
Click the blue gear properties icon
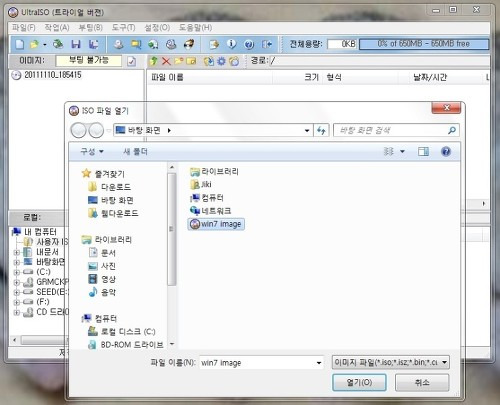pyautogui.click(x=221, y=61)
